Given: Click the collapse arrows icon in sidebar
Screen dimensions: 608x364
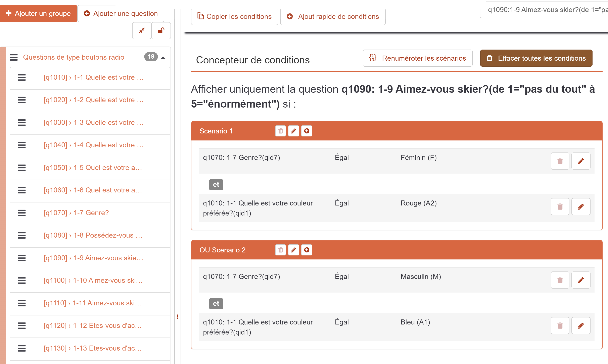Looking at the screenshot, I should (x=142, y=31).
